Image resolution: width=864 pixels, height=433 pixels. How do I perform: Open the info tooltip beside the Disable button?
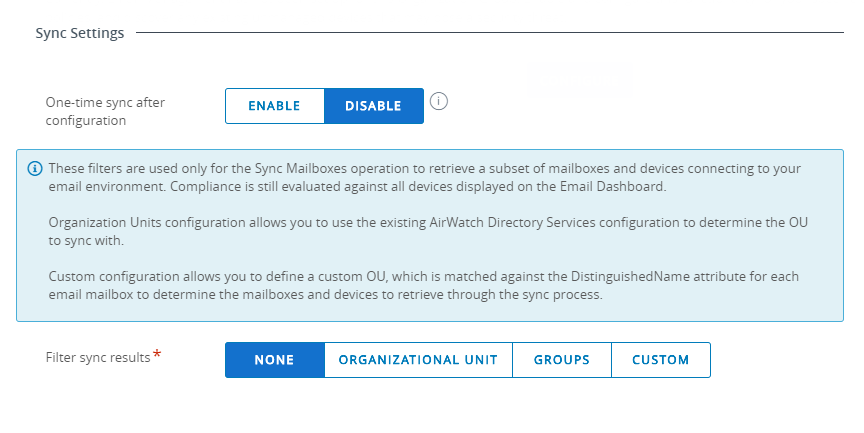(438, 101)
